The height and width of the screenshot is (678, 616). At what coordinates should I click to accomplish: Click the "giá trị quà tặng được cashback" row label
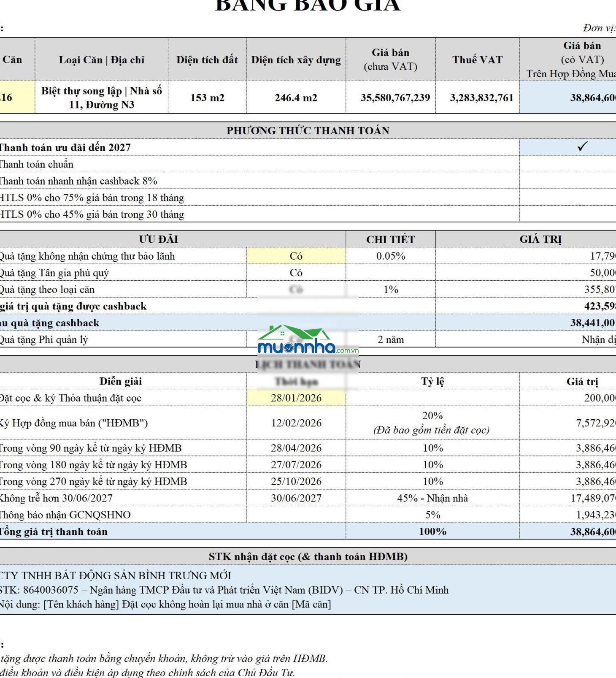click(x=73, y=306)
